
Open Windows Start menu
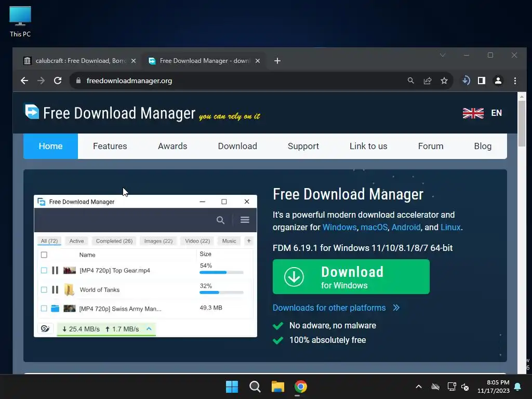[232, 387]
